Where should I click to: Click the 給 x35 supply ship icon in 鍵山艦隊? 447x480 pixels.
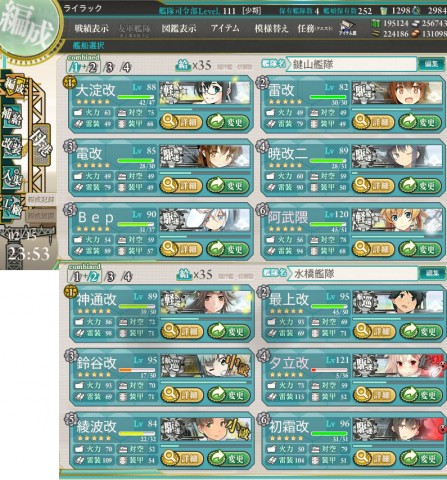183,65
